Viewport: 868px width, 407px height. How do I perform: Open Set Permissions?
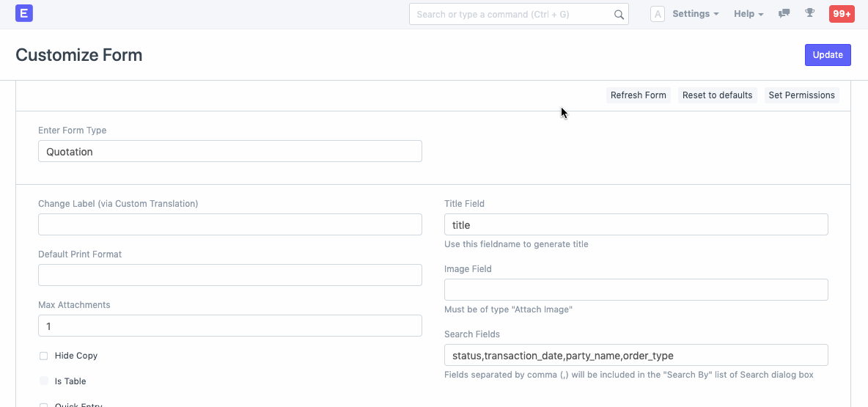pos(801,95)
